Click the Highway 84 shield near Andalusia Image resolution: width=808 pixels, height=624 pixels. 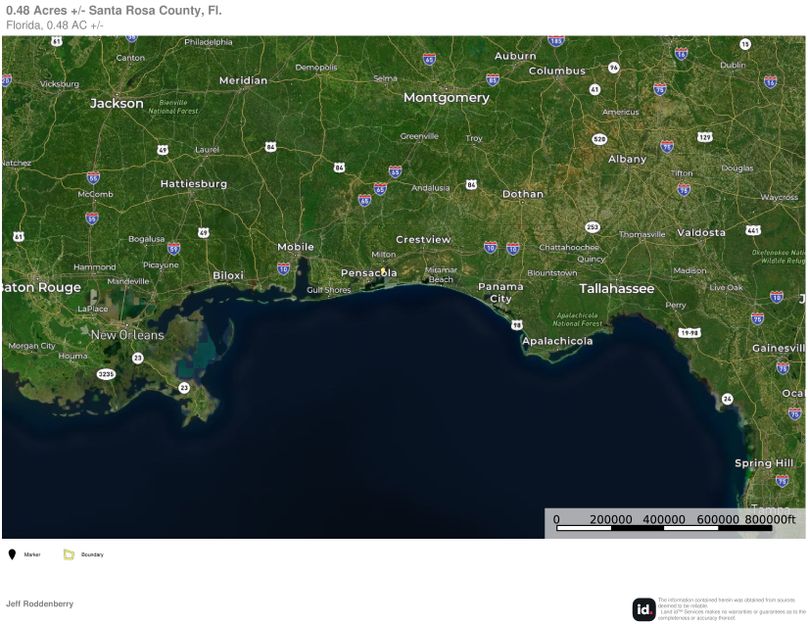471,184
